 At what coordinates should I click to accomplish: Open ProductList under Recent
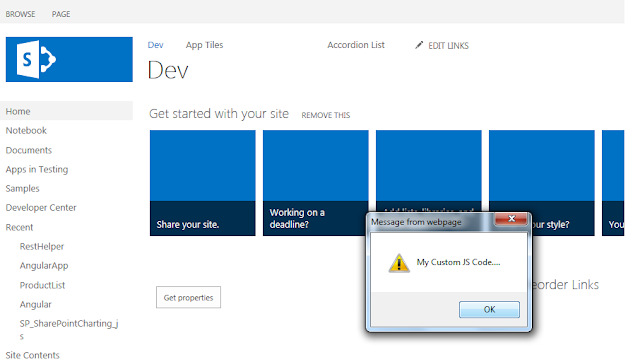[x=42, y=285]
